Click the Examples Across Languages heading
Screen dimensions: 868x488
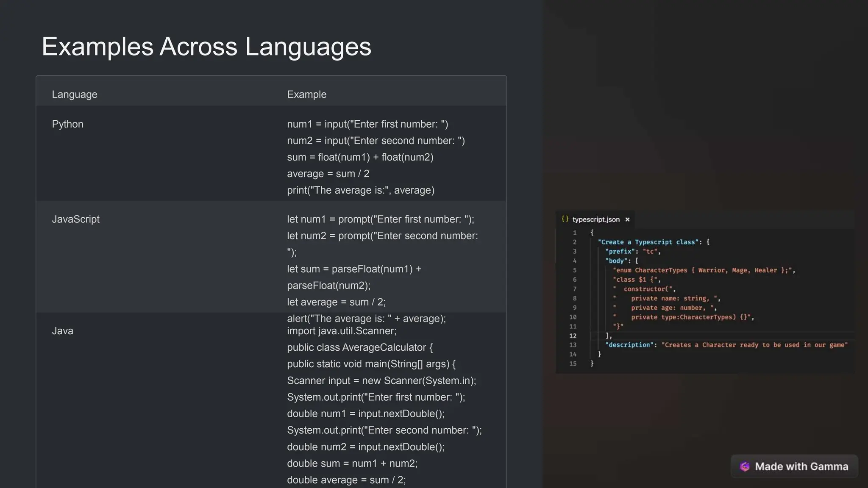pyautogui.click(x=206, y=46)
